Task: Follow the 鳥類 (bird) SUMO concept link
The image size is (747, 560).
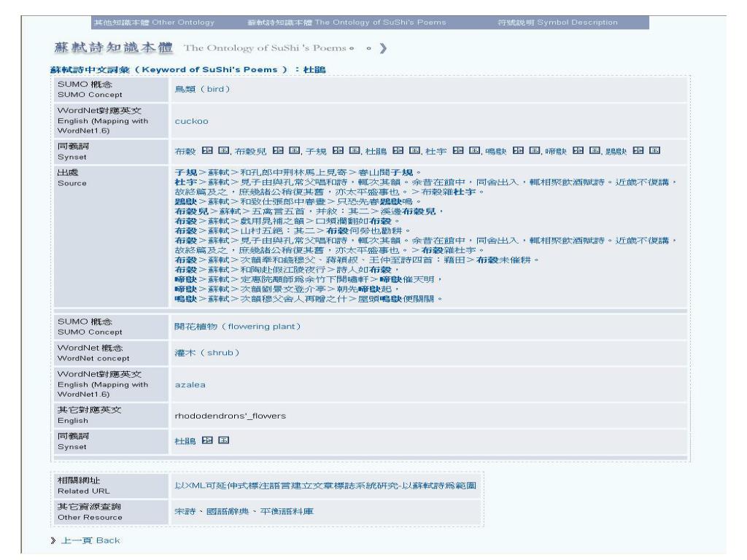Action: 203,89
